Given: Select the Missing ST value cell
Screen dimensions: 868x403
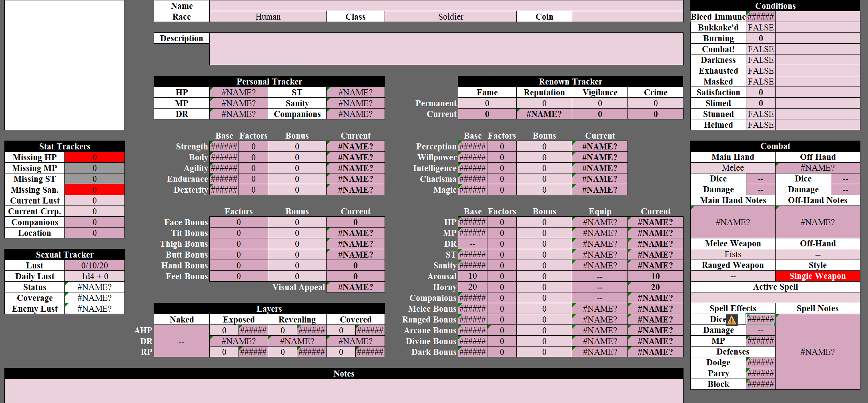Looking at the screenshot, I should tap(94, 179).
